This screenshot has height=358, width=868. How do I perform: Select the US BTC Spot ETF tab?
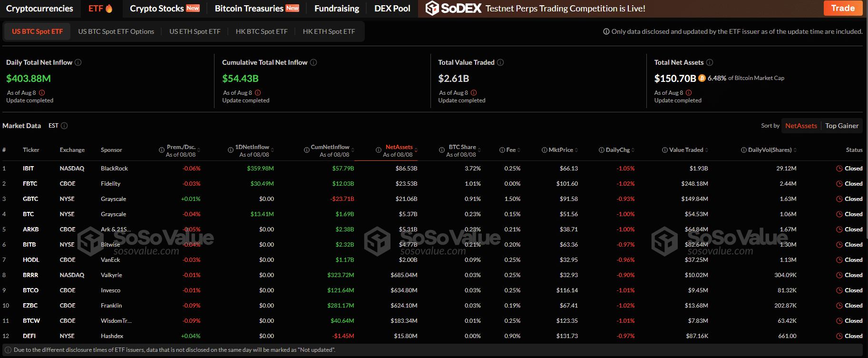(x=38, y=31)
